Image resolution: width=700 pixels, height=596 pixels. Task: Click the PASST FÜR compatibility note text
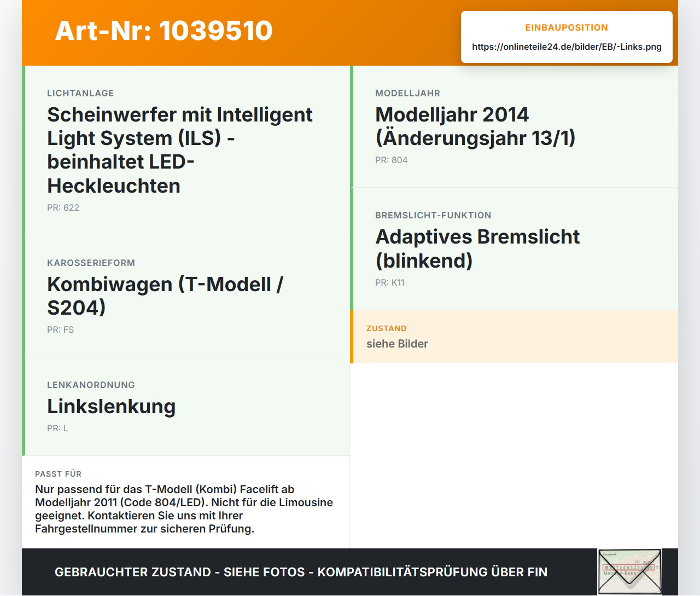point(184,509)
